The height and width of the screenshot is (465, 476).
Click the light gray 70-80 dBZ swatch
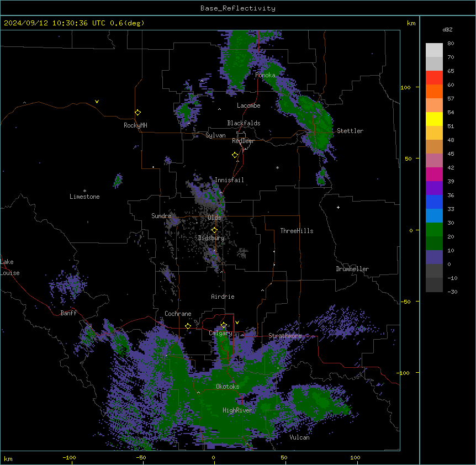pos(434,50)
